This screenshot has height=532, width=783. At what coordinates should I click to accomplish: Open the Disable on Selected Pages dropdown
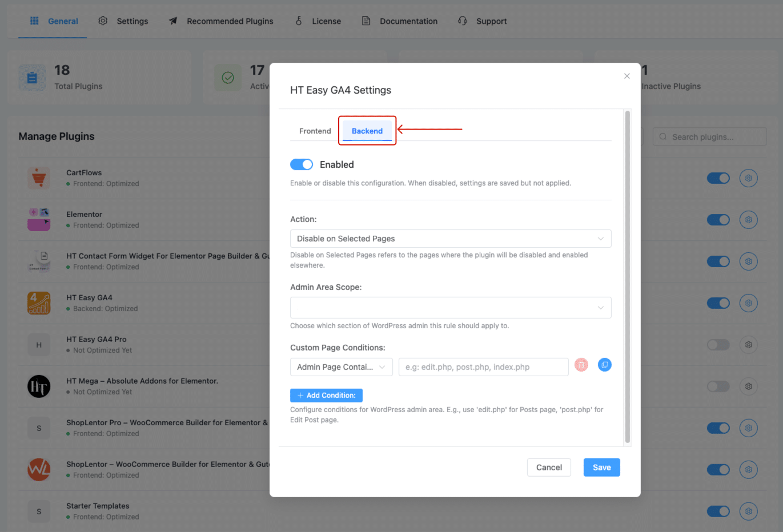click(451, 238)
